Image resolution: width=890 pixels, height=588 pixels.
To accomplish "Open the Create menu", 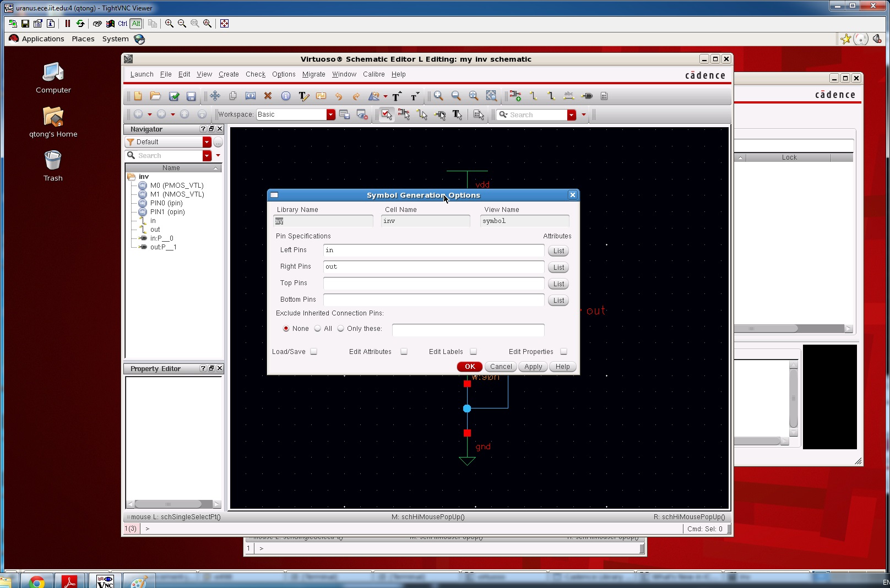I will coord(229,74).
